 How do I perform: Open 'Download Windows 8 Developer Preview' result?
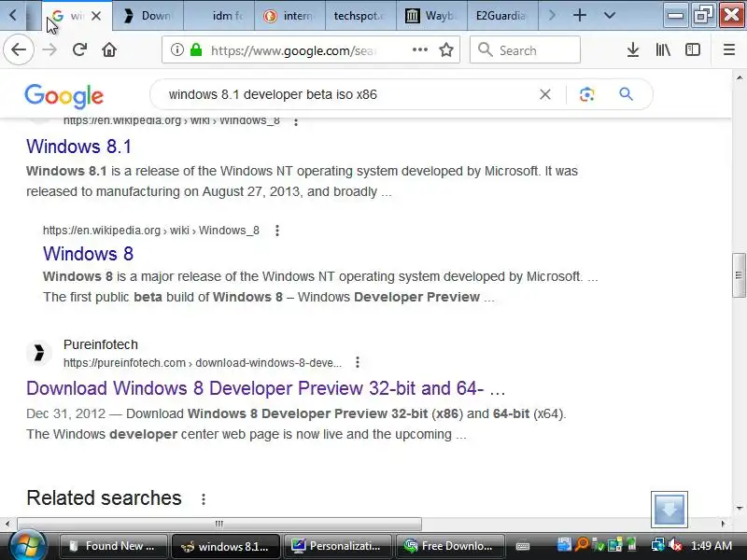[265, 388]
